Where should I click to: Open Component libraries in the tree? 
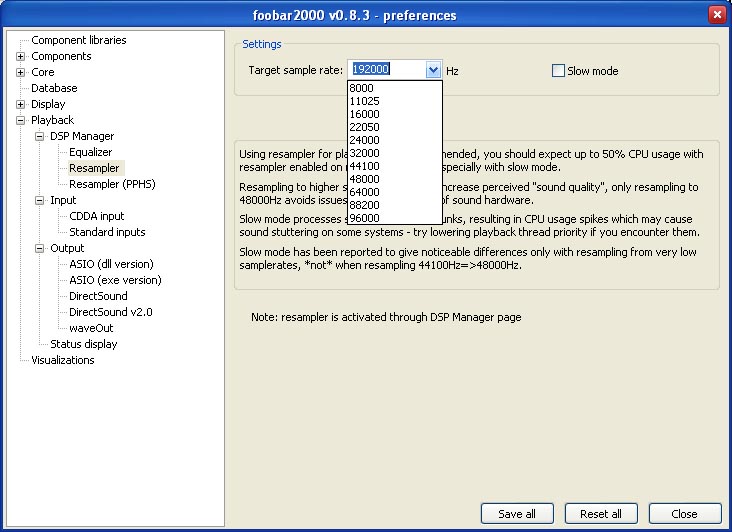pos(78,40)
